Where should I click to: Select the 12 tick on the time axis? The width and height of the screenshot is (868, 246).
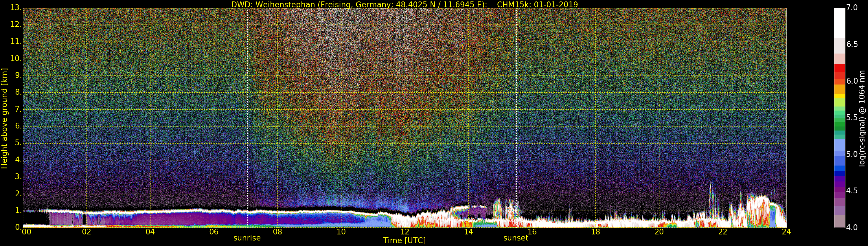point(405,232)
